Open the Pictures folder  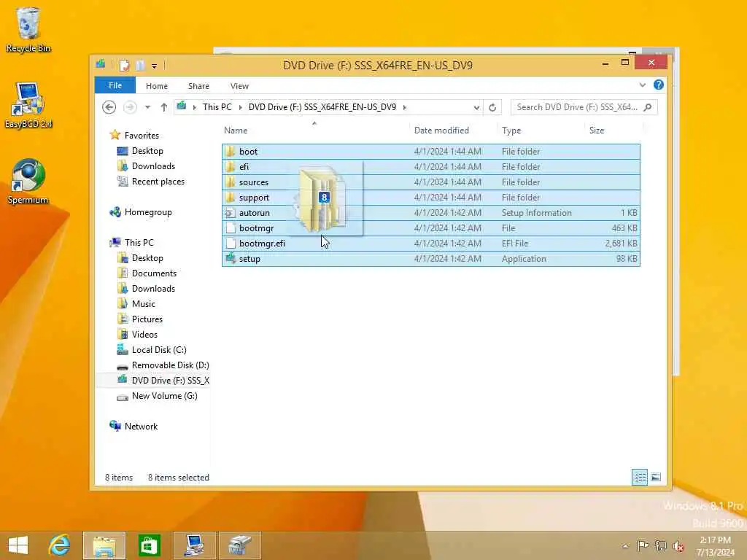pos(140,319)
